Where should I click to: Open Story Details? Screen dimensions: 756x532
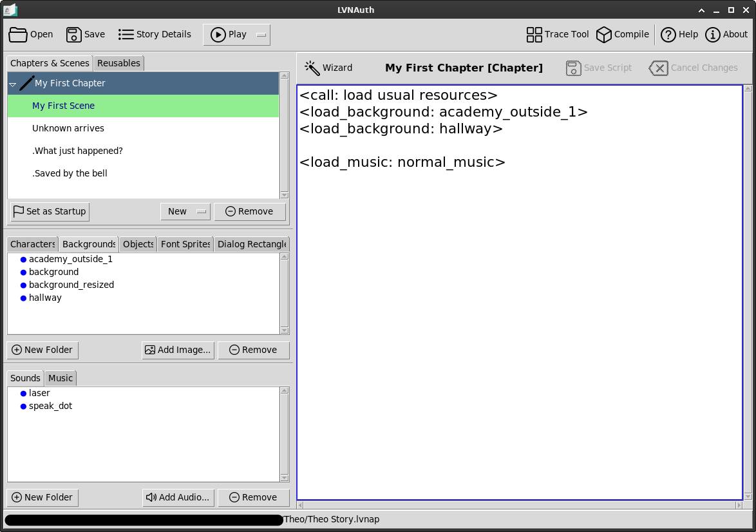pos(155,34)
